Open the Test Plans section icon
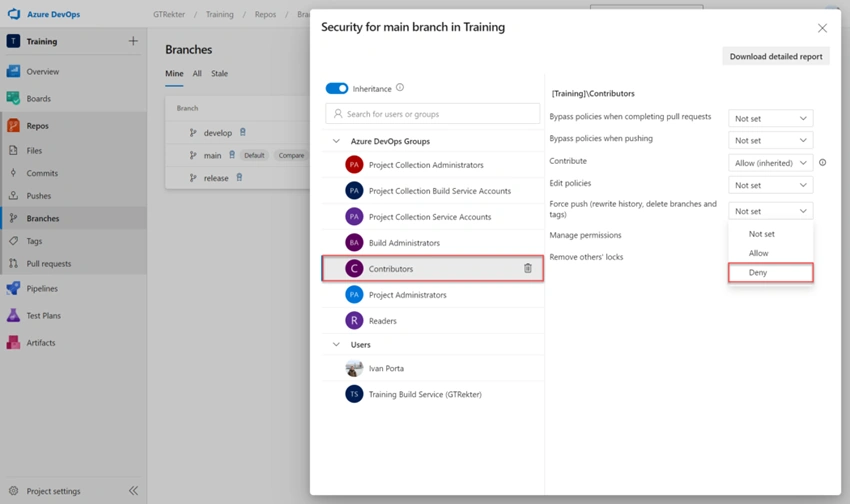 click(14, 315)
